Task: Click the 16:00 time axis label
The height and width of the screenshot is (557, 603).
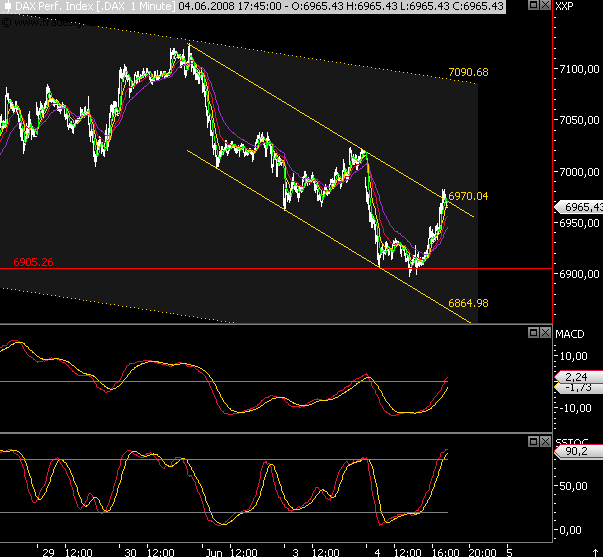Action: [446, 552]
